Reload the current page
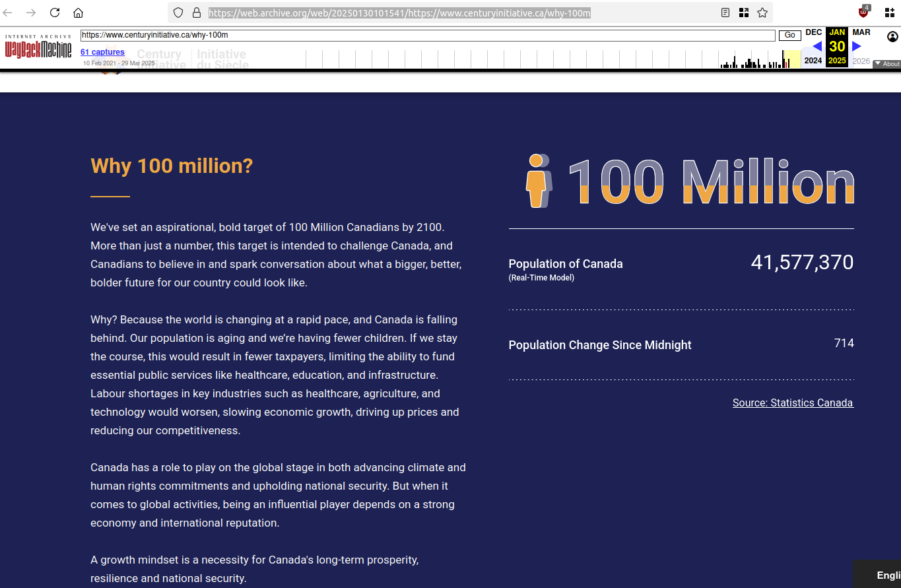Screen dimensions: 901x588 pyautogui.click(x=55, y=13)
